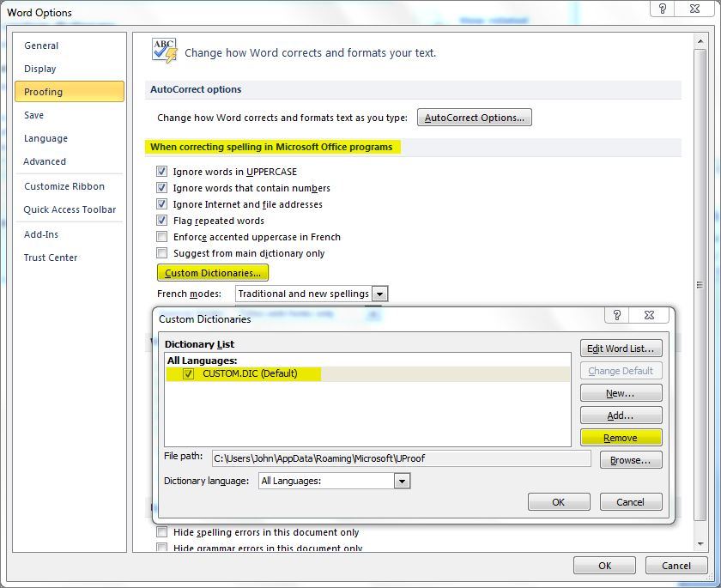Click the ABC proofing checkmark icon
The width and height of the screenshot is (721, 588).
coord(164,51)
